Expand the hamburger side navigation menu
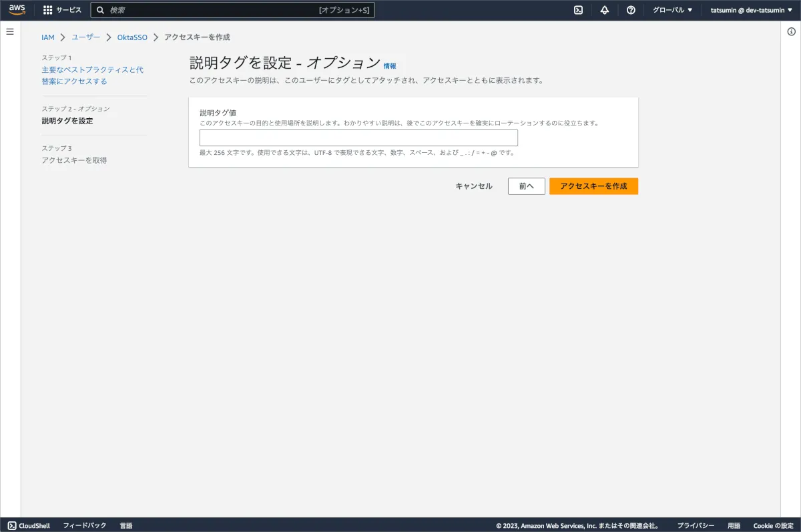The width and height of the screenshot is (801, 532). [x=10, y=31]
